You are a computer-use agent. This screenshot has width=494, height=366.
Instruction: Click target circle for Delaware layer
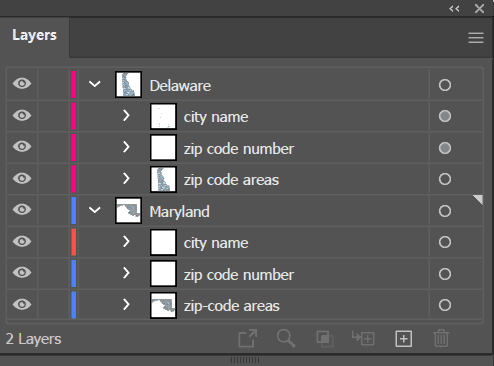[x=445, y=85]
